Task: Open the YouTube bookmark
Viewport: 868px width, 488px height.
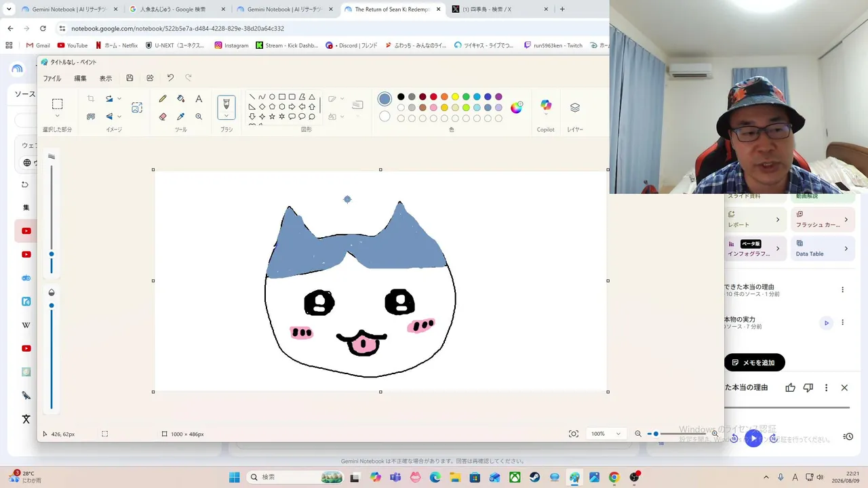Action: (73, 45)
